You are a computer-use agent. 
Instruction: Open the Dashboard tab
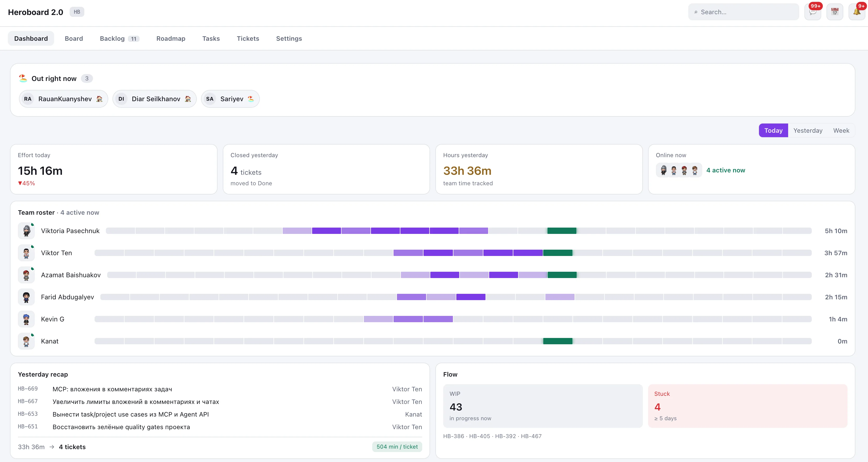31,38
